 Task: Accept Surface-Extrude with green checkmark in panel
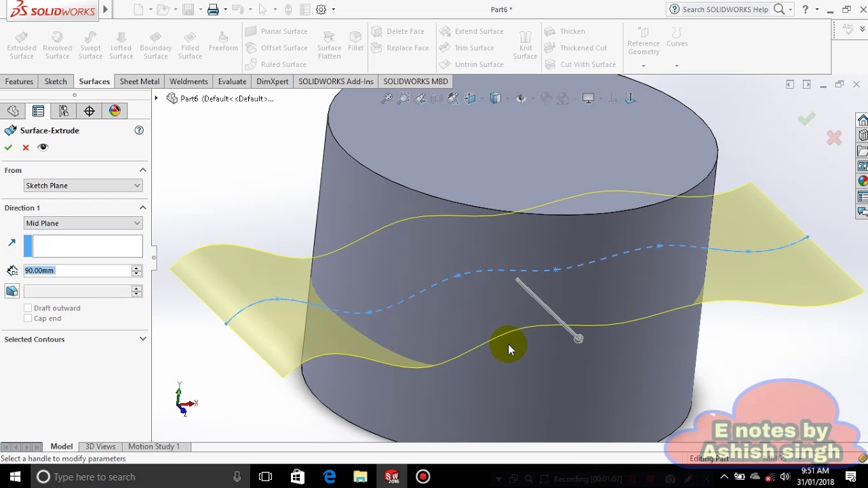(x=8, y=147)
